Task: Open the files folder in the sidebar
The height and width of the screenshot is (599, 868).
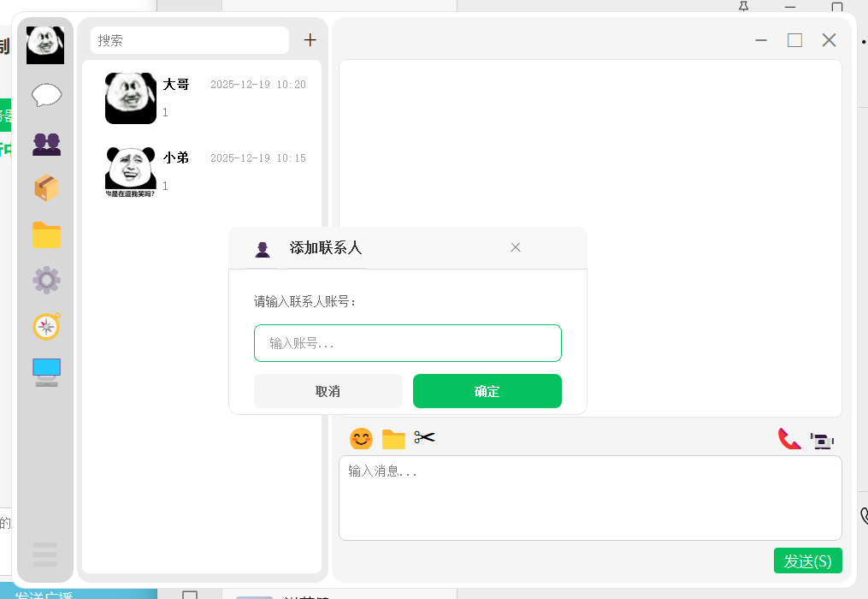Action: [46, 234]
